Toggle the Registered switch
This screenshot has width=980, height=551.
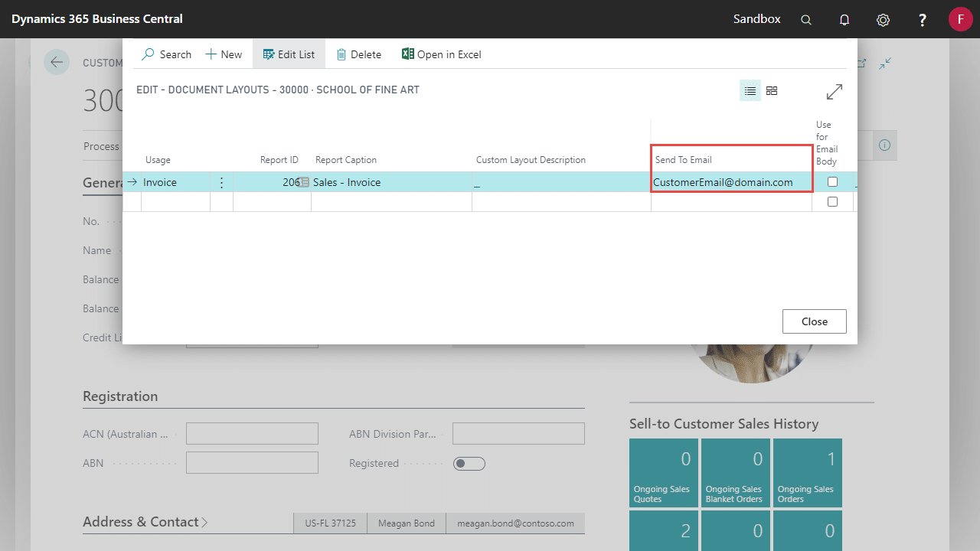[469, 463]
